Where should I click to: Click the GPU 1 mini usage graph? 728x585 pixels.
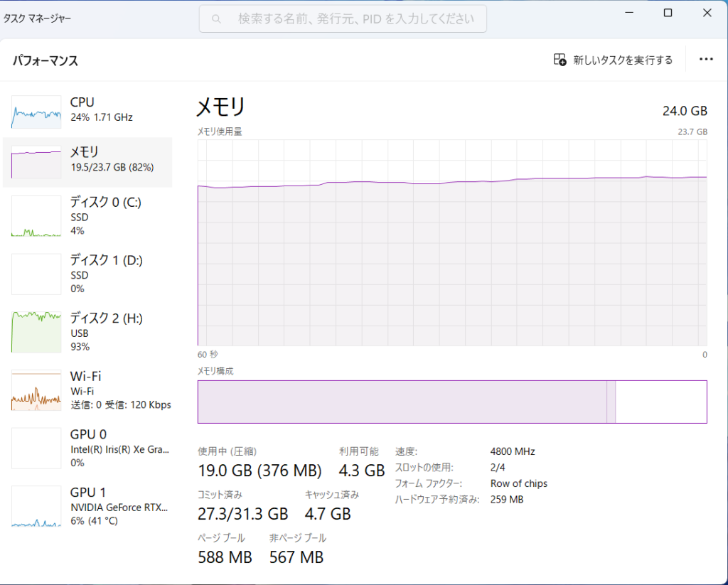point(36,506)
